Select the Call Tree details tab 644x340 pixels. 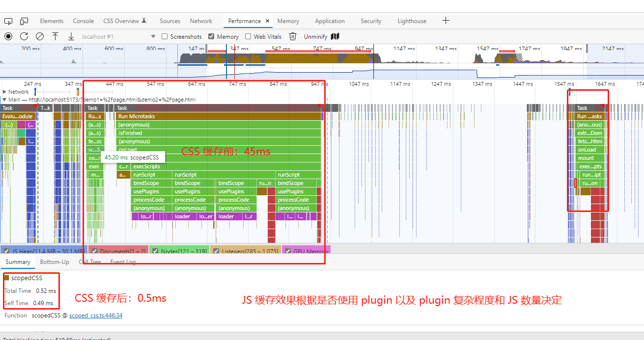(x=90, y=262)
